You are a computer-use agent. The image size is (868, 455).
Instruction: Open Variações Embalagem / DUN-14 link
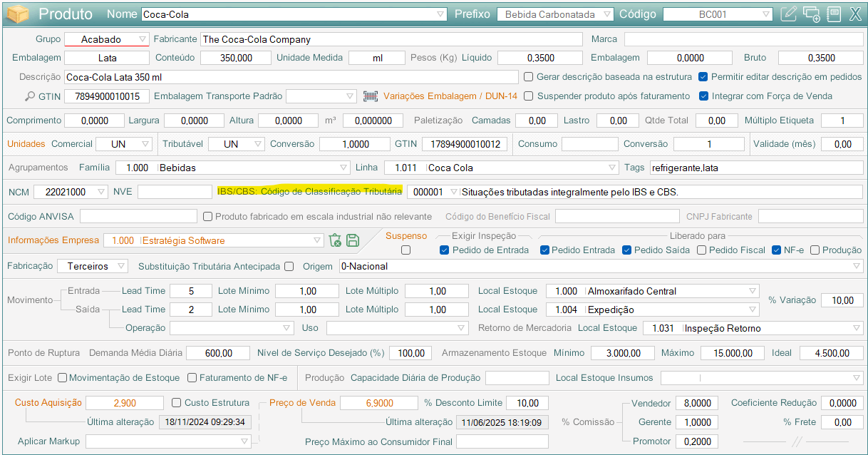point(450,96)
